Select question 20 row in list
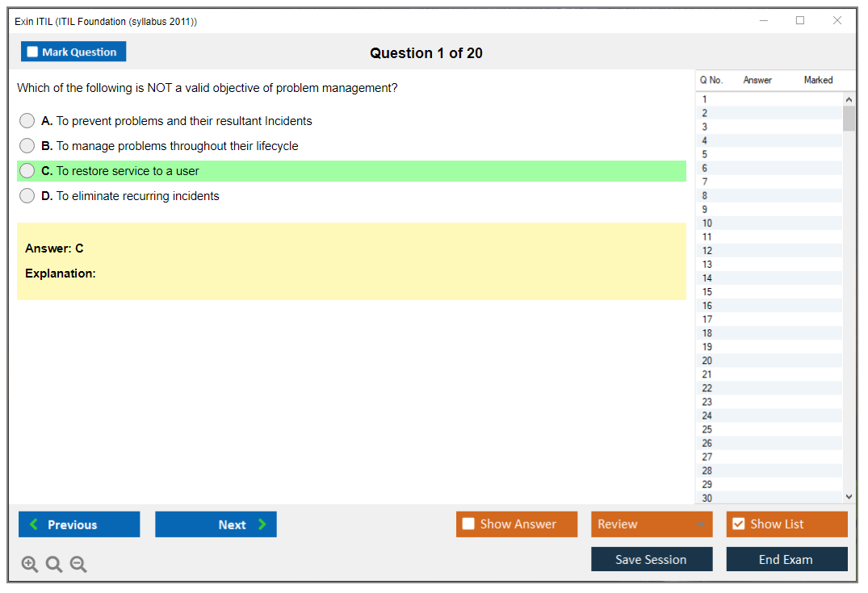 [x=707, y=361]
